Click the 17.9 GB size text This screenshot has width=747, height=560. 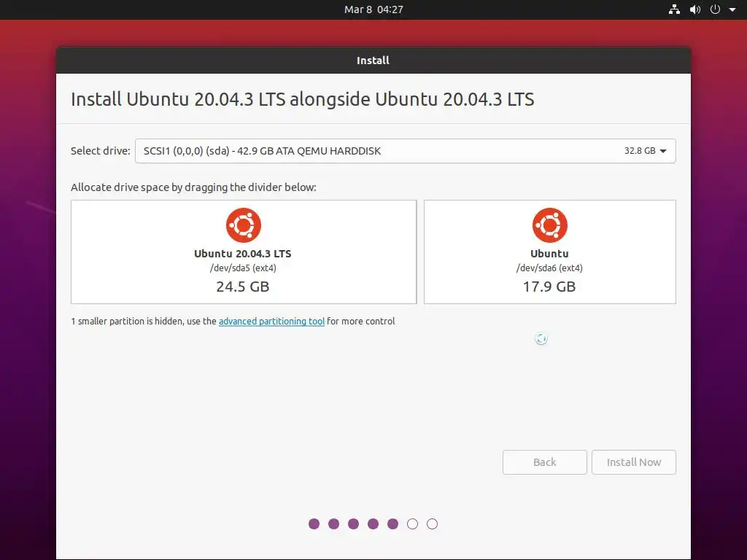pos(549,287)
